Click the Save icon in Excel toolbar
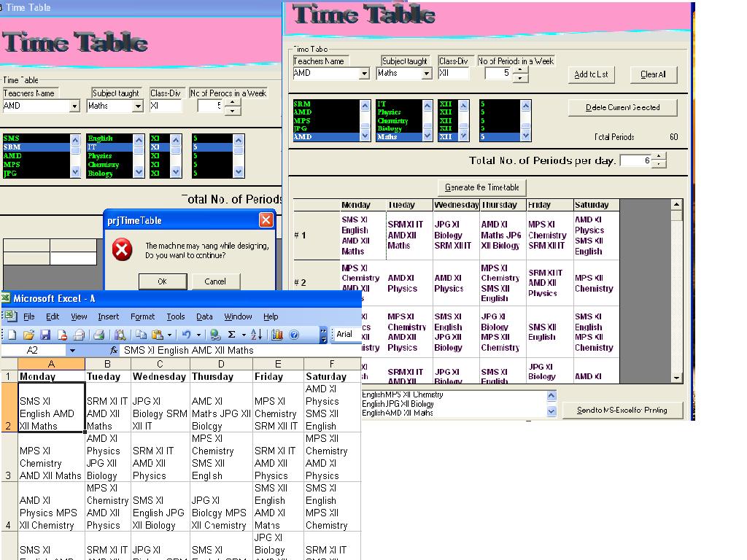This screenshot has height=560, width=747. coord(45,335)
